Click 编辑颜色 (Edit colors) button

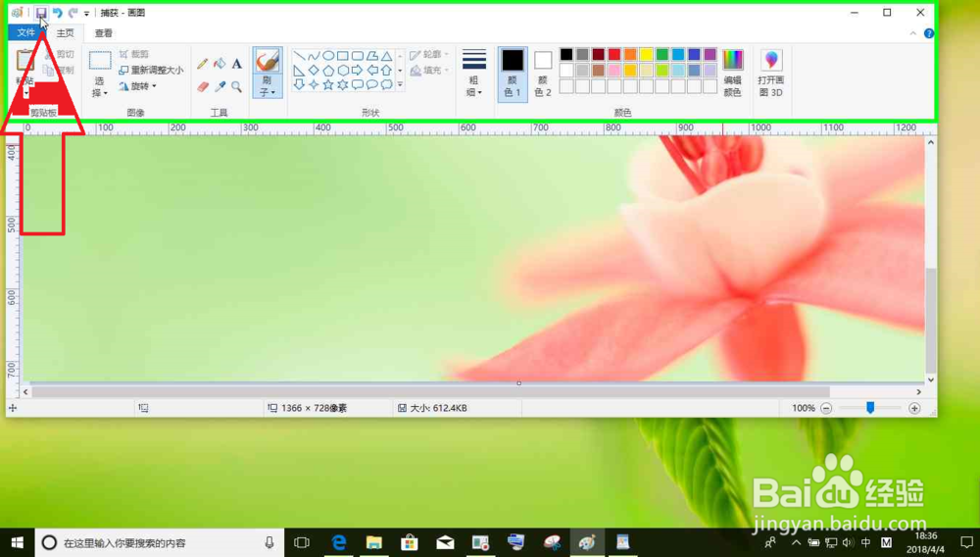(x=732, y=74)
